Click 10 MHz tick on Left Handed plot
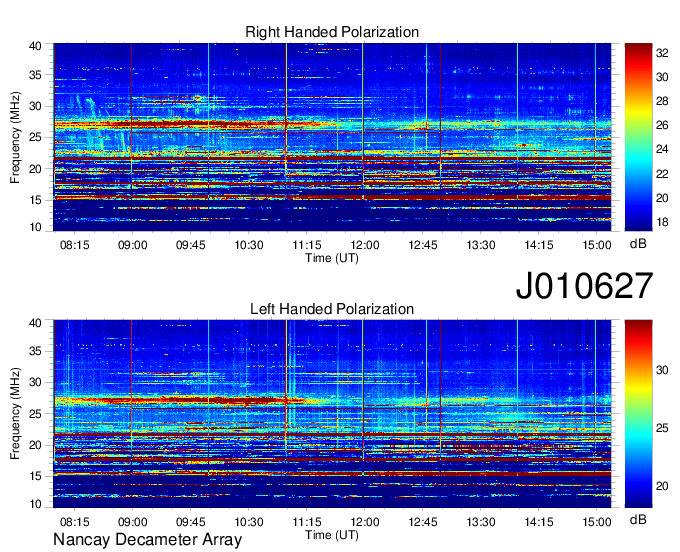This screenshot has height=552, width=680. tap(35, 504)
